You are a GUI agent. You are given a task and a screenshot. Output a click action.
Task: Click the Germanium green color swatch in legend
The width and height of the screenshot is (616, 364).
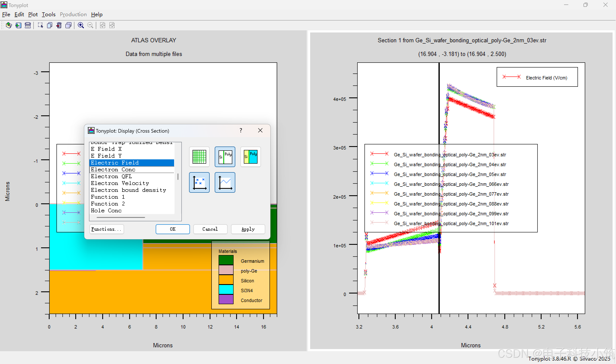pos(226,260)
